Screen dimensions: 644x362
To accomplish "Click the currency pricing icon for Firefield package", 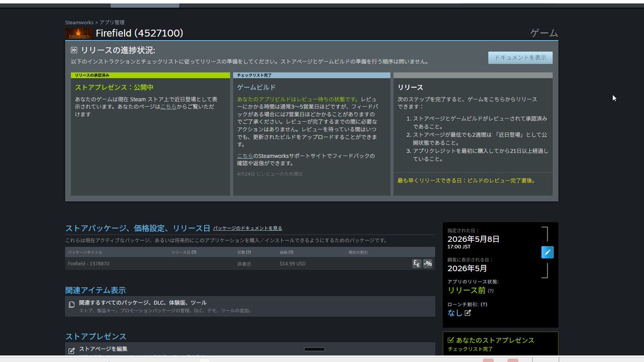I will (x=416, y=263).
